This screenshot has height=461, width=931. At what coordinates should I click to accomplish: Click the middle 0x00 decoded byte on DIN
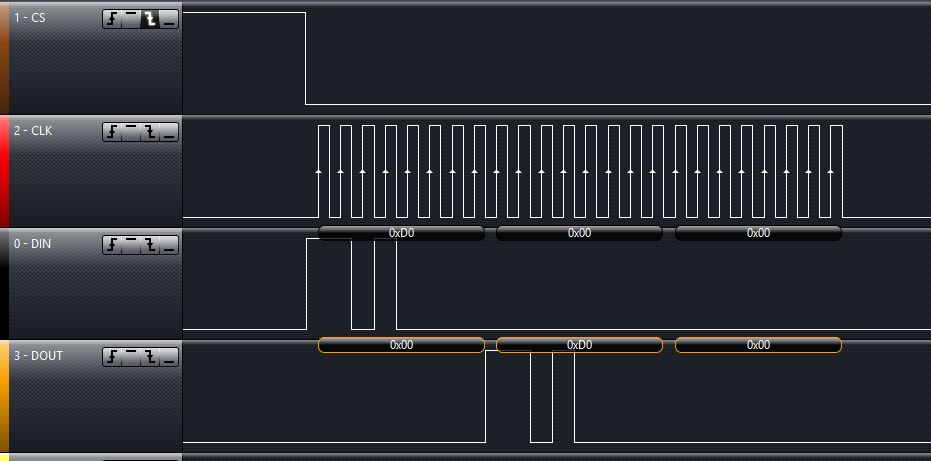[579, 233]
